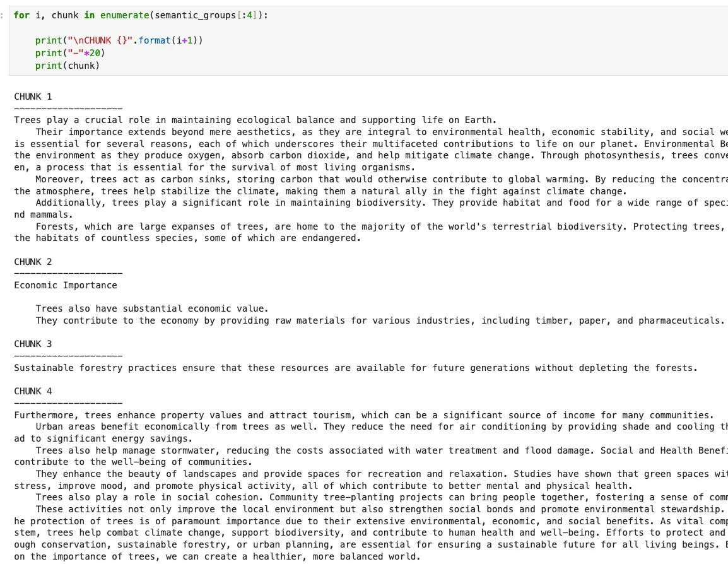Screen dimensions: 728x564
Task: Click the 'CHUNK 2' output heading
Action: pos(33,262)
